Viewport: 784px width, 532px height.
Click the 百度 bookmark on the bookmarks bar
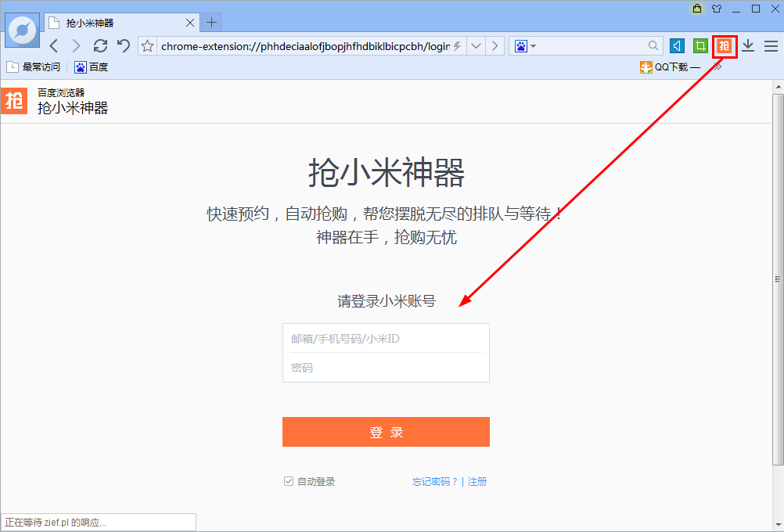point(90,66)
